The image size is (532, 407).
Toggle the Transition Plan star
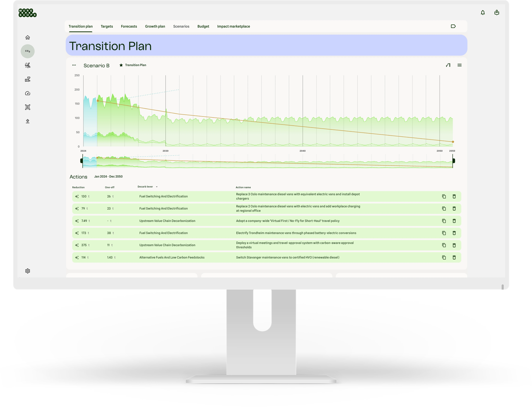click(121, 65)
